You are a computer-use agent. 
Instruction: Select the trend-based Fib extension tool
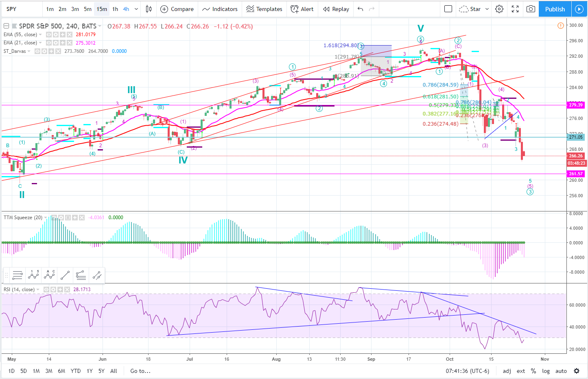pos(81,275)
